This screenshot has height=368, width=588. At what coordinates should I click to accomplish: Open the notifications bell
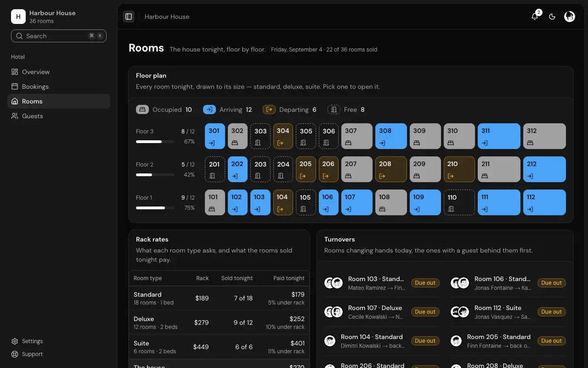click(535, 17)
